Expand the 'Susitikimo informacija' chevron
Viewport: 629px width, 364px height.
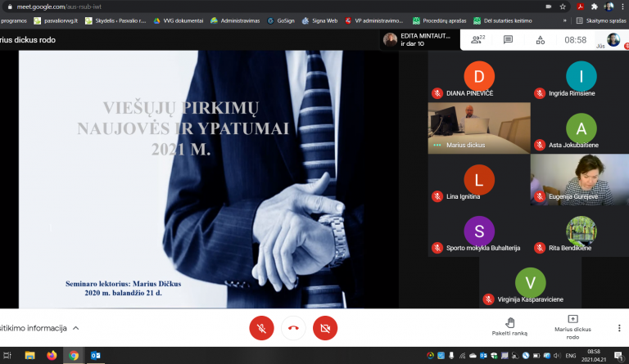point(76,328)
